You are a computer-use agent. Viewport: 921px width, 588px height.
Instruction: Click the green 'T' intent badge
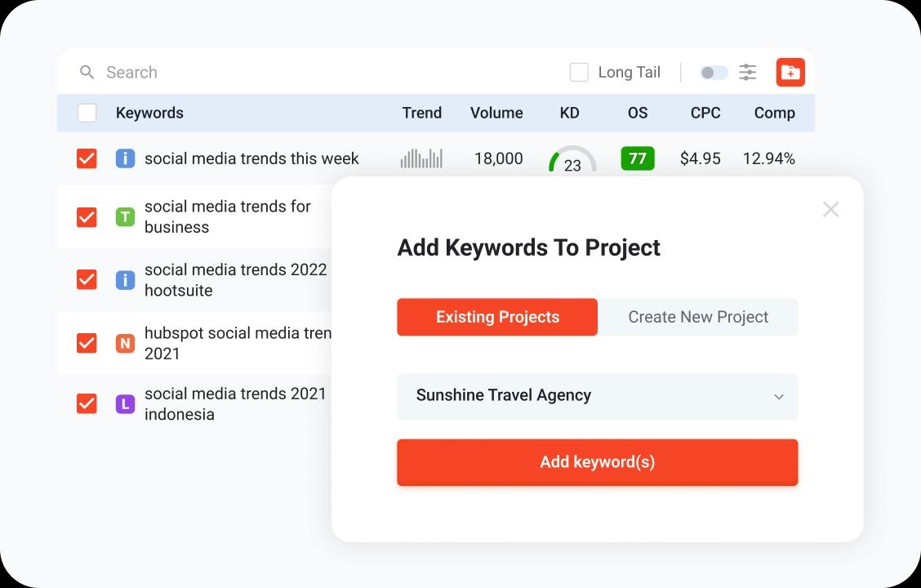pos(125,217)
